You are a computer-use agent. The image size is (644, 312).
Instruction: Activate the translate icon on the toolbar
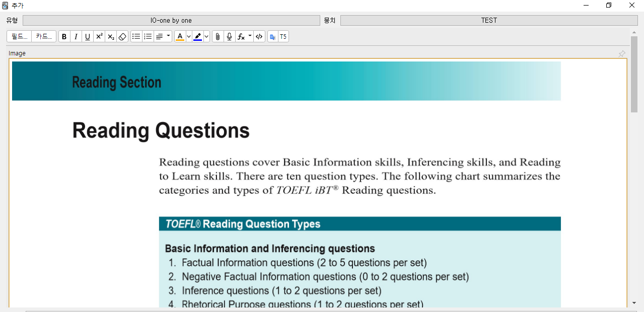click(272, 36)
